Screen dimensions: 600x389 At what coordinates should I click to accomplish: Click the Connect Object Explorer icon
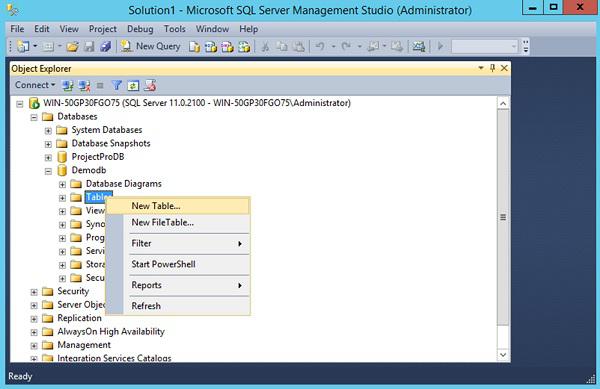[68, 85]
